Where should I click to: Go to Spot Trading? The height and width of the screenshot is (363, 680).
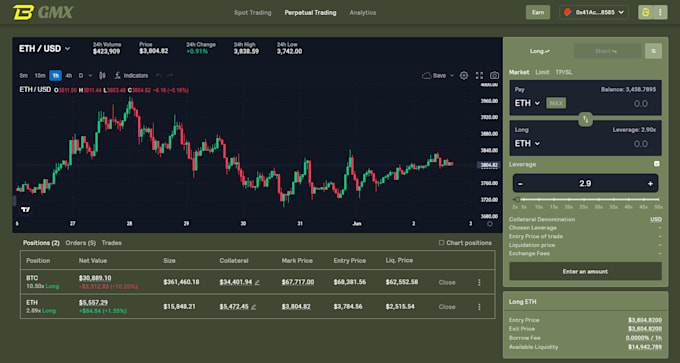point(253,13)
